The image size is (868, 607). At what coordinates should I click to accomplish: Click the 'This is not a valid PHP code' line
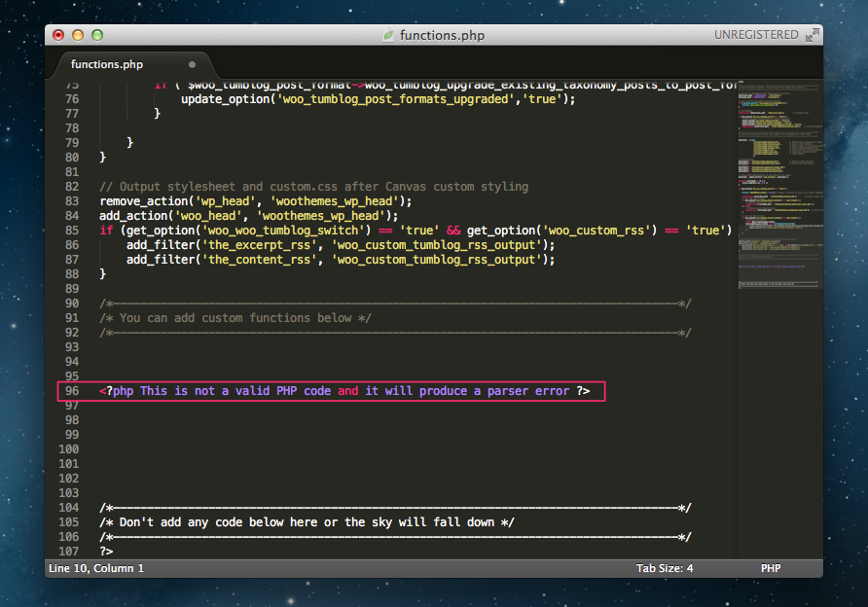tap(344, 391)
